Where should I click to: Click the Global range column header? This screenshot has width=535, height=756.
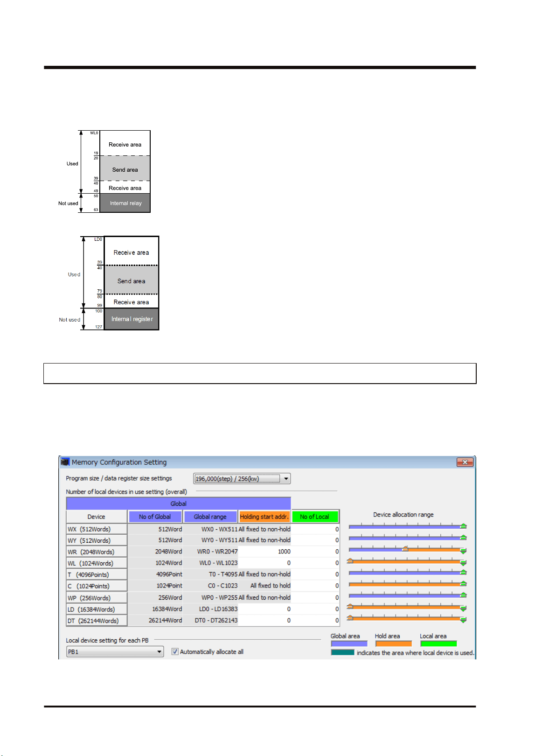click(210, 517)
